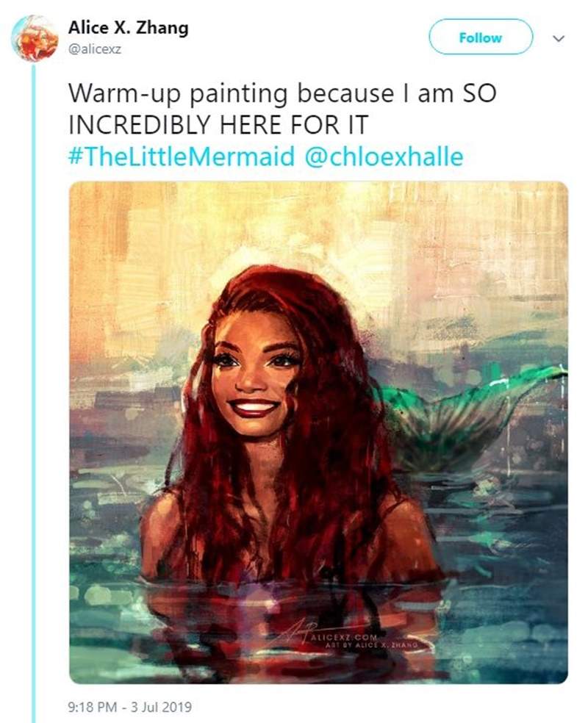Click the word "SO" in the tweet
Image resolution: width=588 pixels, height=723 pixels.
(470, 94)
